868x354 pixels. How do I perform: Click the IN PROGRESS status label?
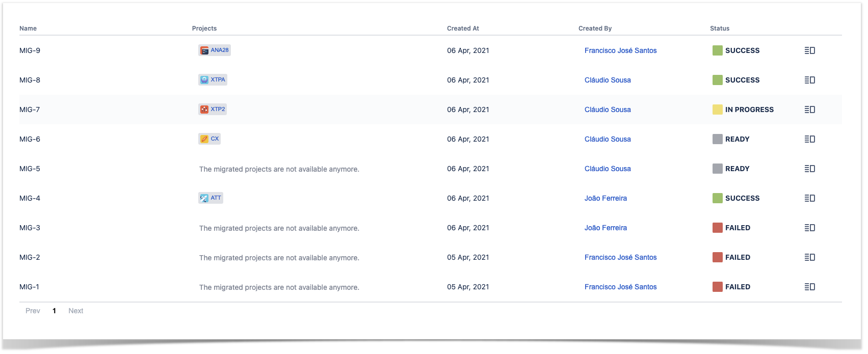(749, 110)
